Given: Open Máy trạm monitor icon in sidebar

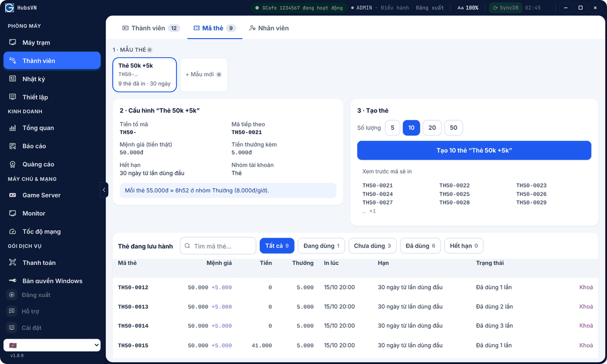Looking at the screenshot, I should [x=12, y=42].
